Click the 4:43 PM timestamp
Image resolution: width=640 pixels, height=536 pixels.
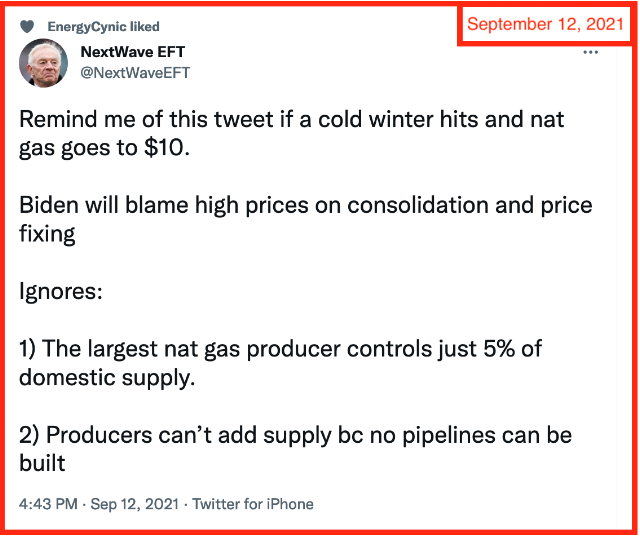click(x=48, y=504)
